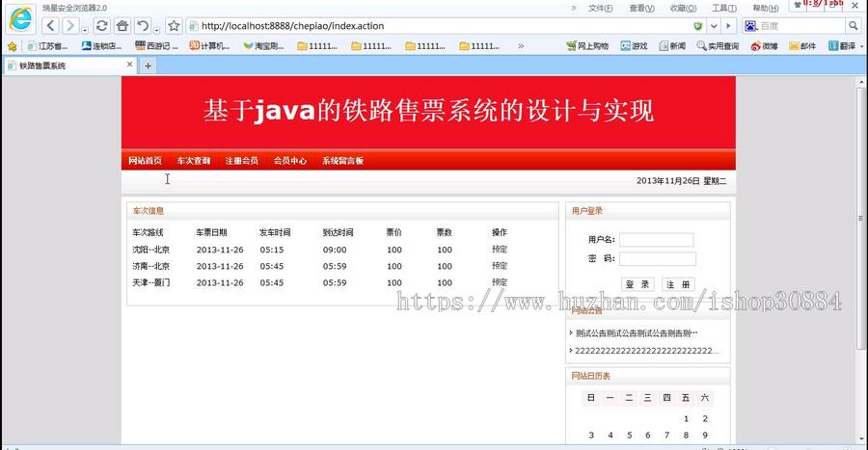The height and width of the screenshot is (450, 868).
Task: Reload the page with the refresh icon
Action: coord(102,25)
